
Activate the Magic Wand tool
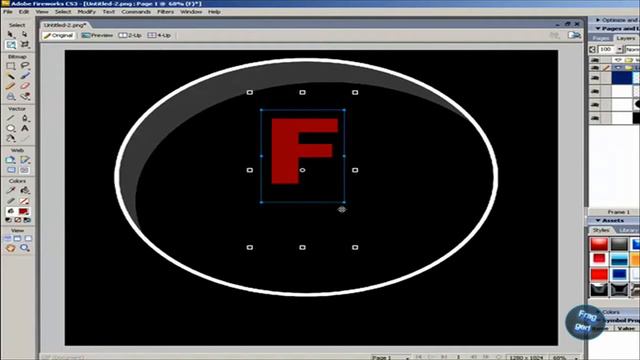click(11, 76)
